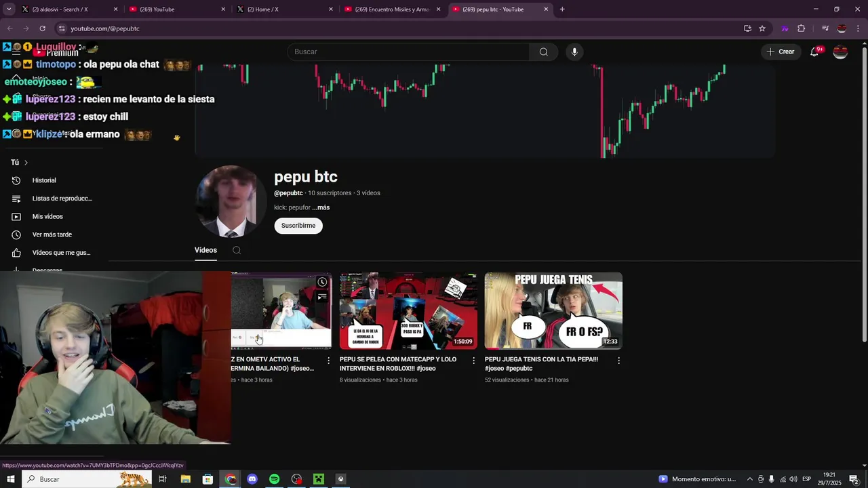This screenshot has height=488, width=868.
Task: Click the Crear button
Action: (x=780, y=52)
